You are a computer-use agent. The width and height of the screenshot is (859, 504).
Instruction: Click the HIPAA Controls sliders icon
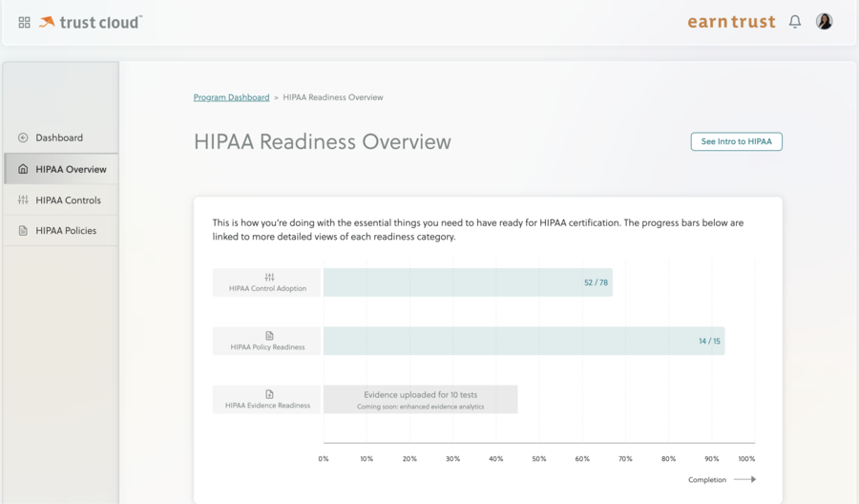pos(23,200)
